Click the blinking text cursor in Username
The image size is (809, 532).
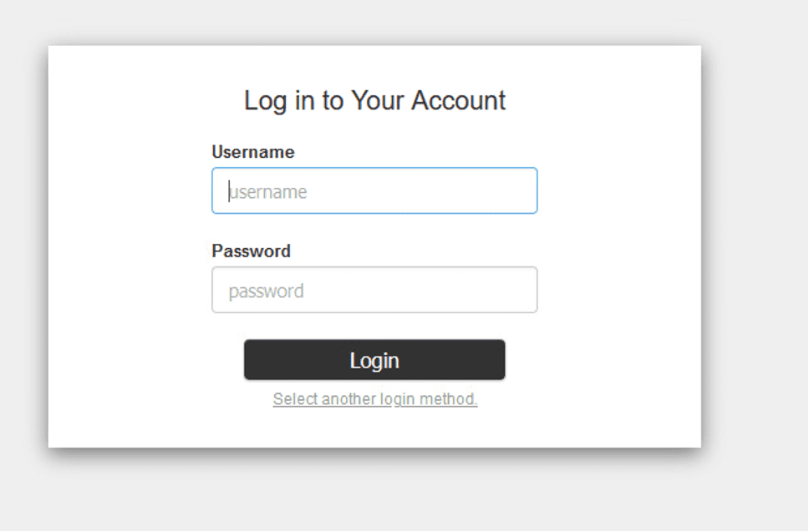229,191
